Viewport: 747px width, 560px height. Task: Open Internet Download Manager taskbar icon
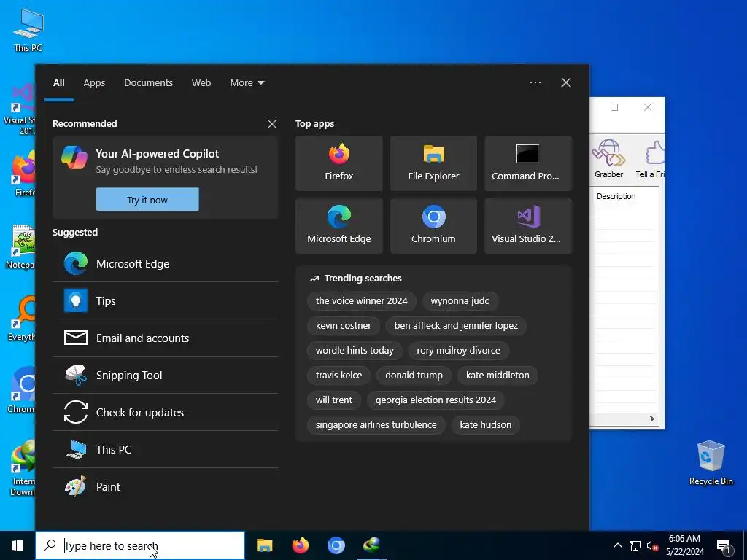click(x=371, y=545)
